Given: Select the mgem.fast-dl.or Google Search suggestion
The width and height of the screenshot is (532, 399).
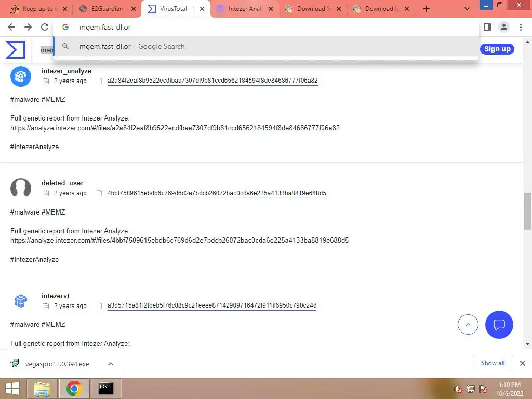Looking at the screenshot, I should pyautogui.click(x=266, y=46).
